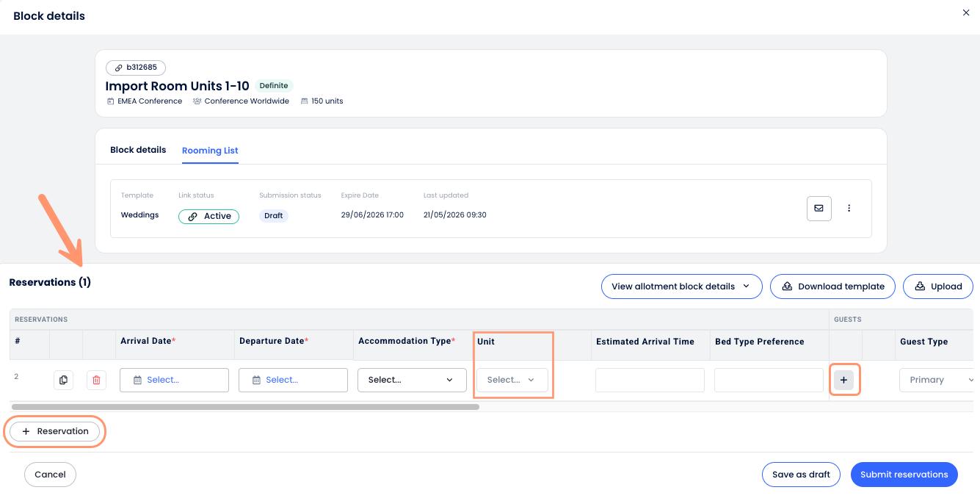Screen dimensions: 980x501
Task: Click the b312685 block link chip
Action: 136,68
